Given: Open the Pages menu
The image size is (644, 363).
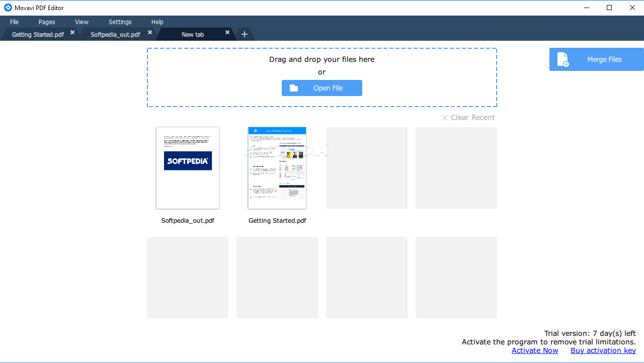Looking at the screenshot, I should [47, 22].
